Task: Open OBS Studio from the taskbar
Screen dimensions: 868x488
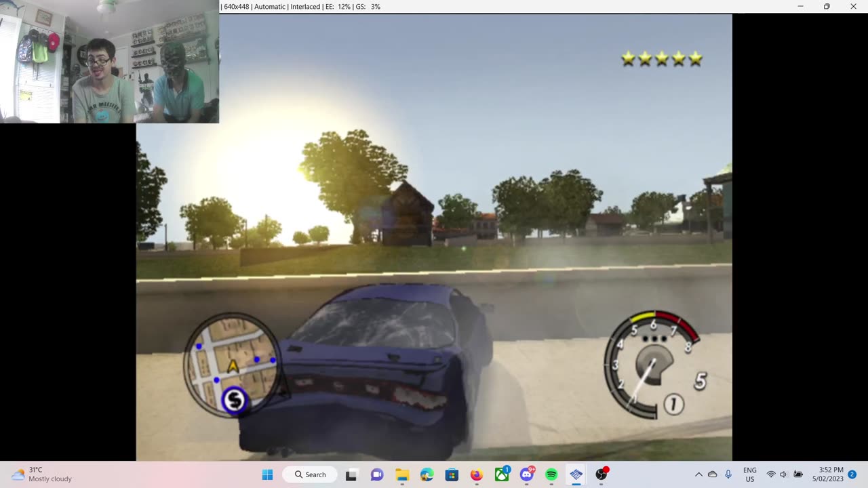Action: [601, 474]
